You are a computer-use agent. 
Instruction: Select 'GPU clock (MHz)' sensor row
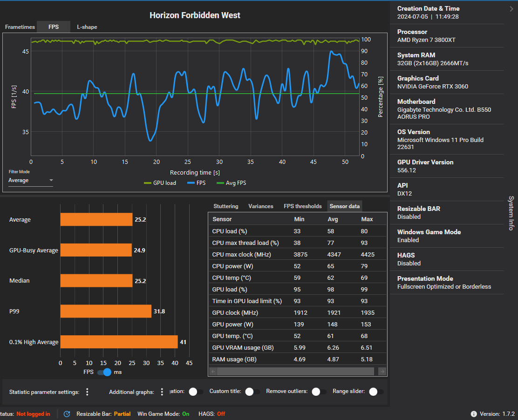click(x=297, y=313)
